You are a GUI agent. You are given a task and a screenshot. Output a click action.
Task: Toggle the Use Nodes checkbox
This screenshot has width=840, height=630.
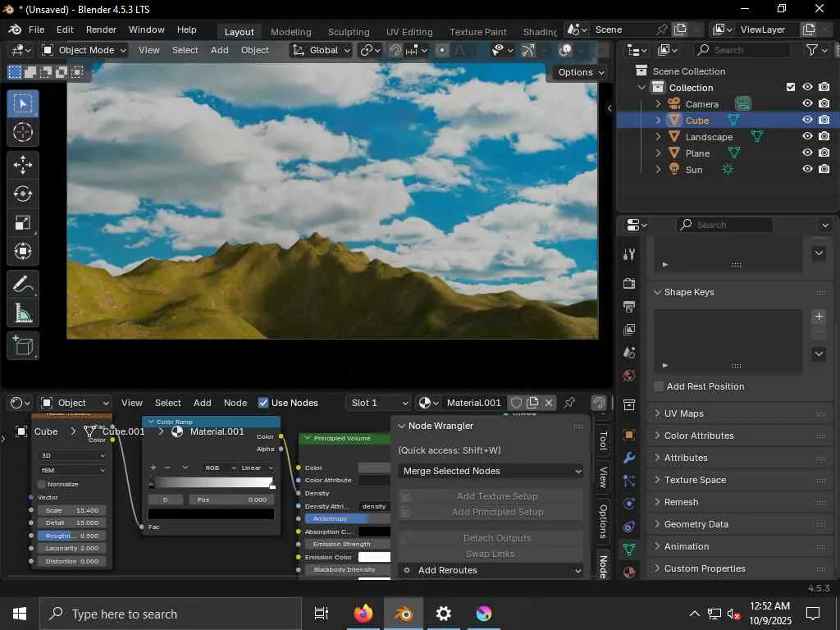click(263, 403)
